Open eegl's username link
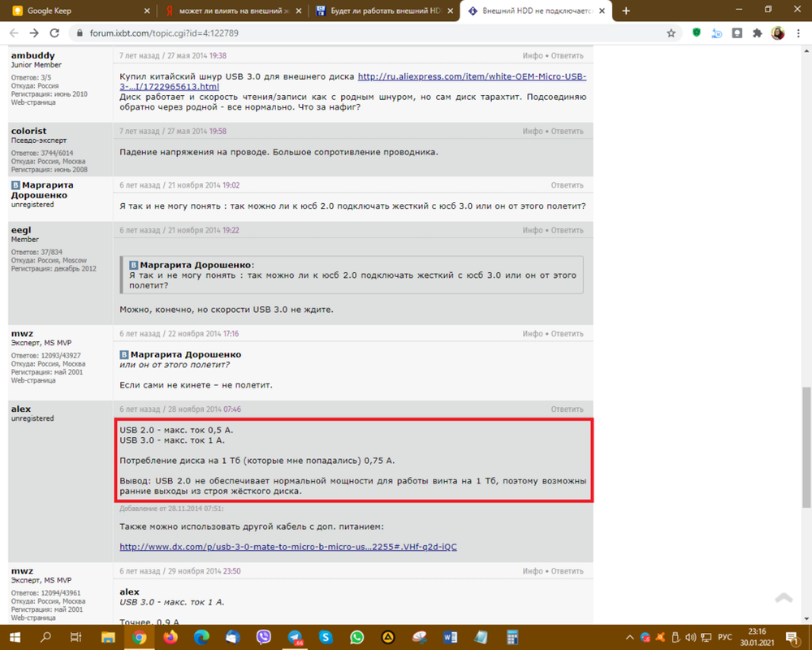Screen dimensions: 812x650 (x=21, y=230)
